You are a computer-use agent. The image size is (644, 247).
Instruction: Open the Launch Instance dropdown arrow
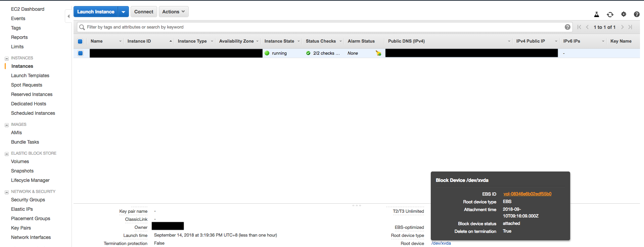click(x=123, y=12)
